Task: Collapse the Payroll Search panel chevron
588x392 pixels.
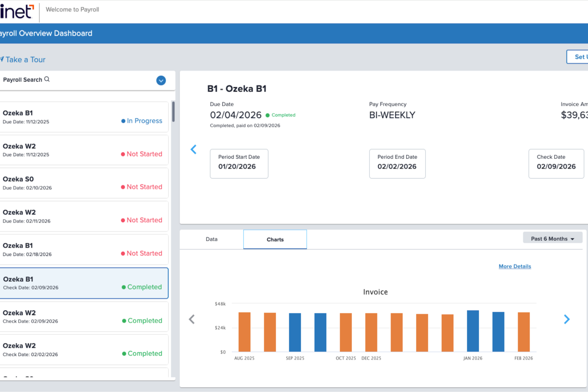Action: pyautogui.click(x=161, y=80)
